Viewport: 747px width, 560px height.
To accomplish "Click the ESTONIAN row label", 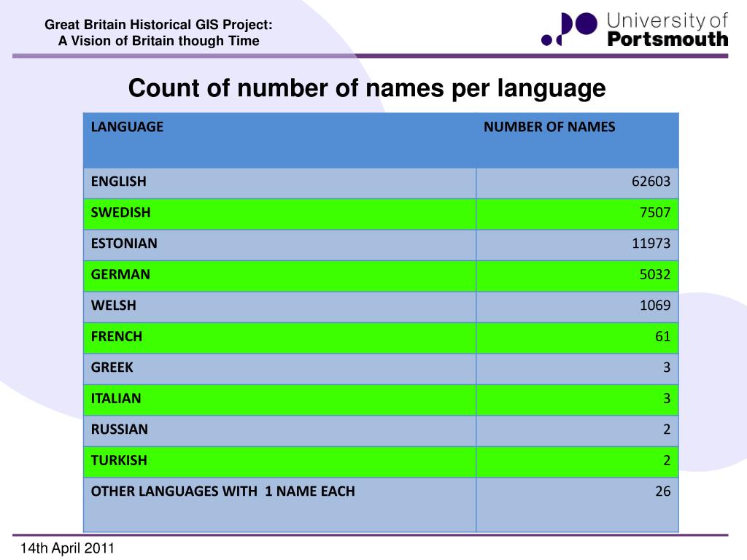I will pyautogui.click(x=124, y=244).
